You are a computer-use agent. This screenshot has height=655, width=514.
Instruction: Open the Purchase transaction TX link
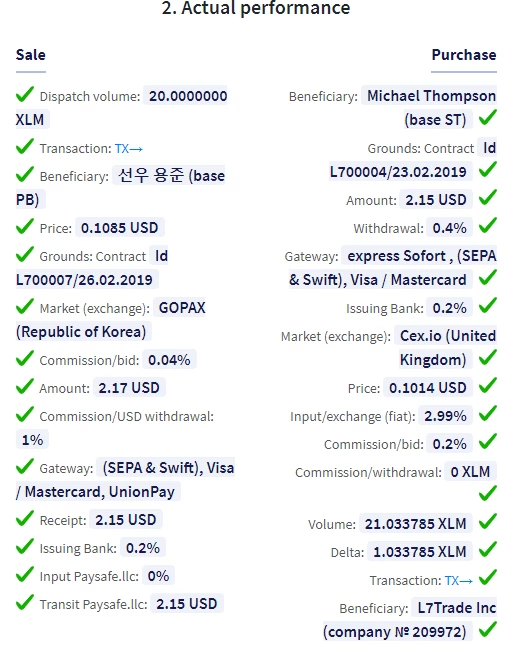458,581
